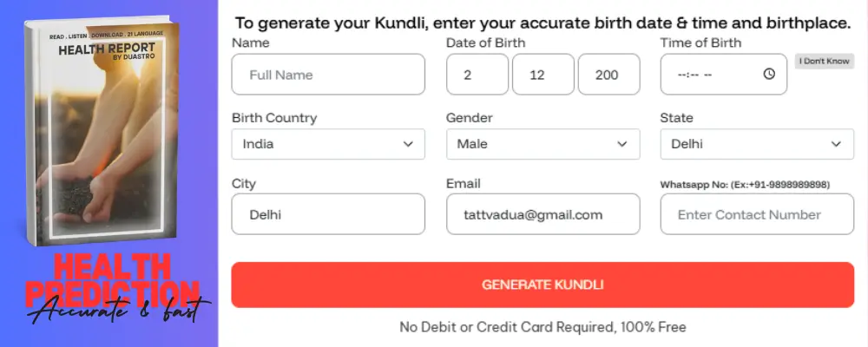The width and height of the screenshot is (868, 347).
Task: Open the Gender dropdown arrow
Action: [621, 144]
